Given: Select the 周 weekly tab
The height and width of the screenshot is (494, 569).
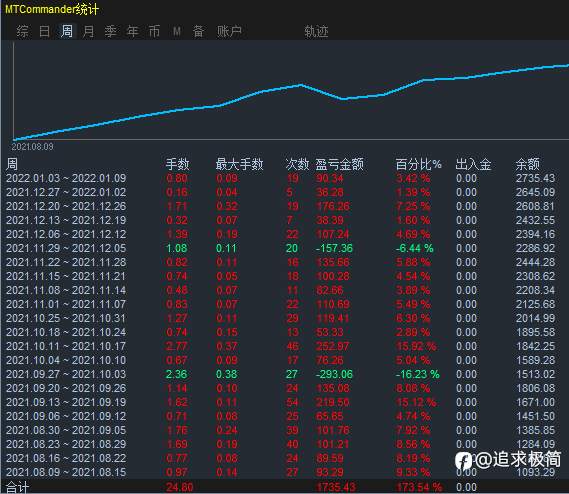Looking at the screenshot, I should click(x=66, y=31).
